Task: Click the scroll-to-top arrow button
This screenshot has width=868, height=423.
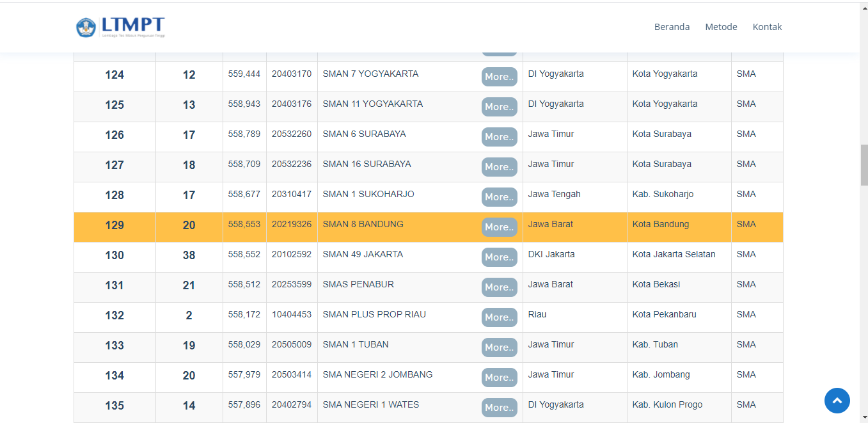Action: [837, 401]
